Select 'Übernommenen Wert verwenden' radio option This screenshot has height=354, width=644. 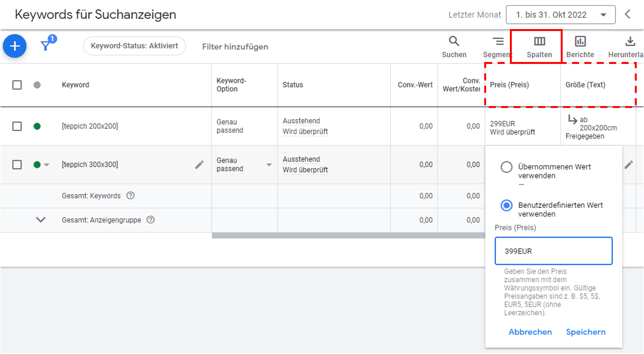click(x=506, y=167)
